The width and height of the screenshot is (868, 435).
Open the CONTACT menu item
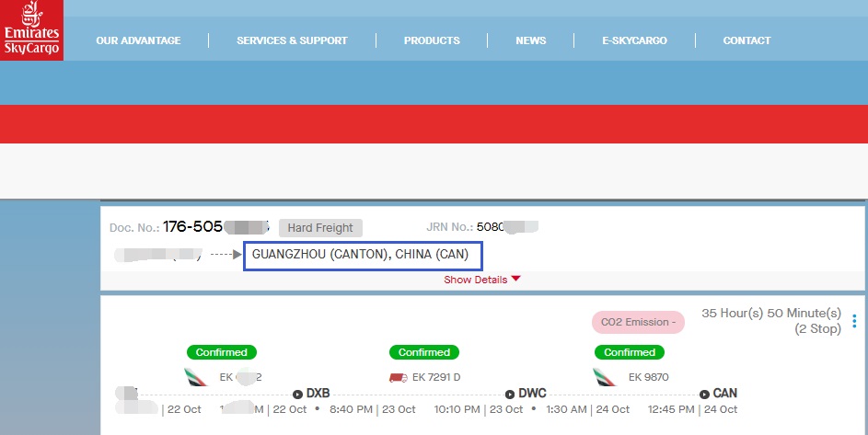pos(746,40)
